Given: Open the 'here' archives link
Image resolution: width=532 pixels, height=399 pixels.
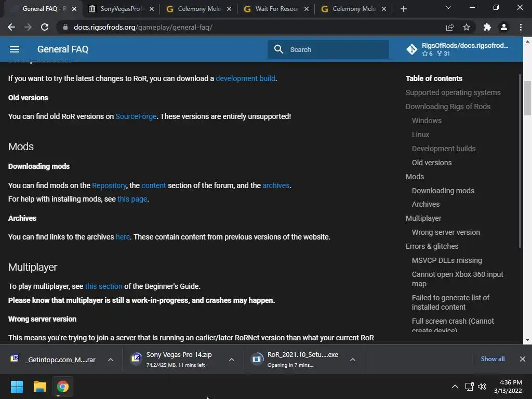Looking at the screenshot, I should (123, 237).
